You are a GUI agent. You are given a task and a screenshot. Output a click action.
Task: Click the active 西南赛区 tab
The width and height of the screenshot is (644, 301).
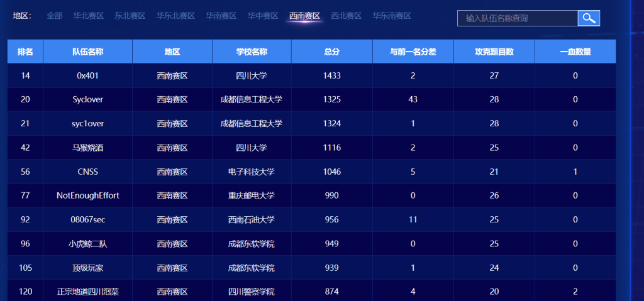304,16
